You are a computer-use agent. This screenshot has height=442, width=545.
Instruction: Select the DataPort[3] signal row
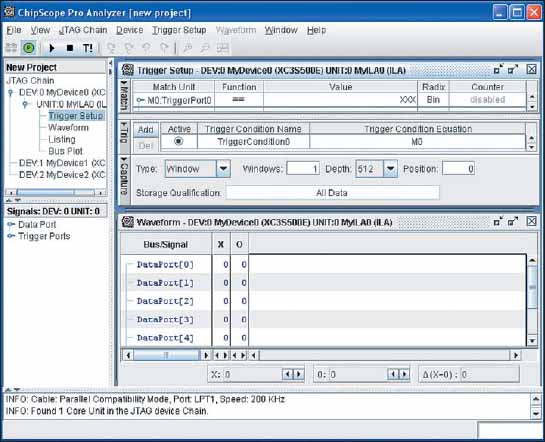click(x=165, y=319)
